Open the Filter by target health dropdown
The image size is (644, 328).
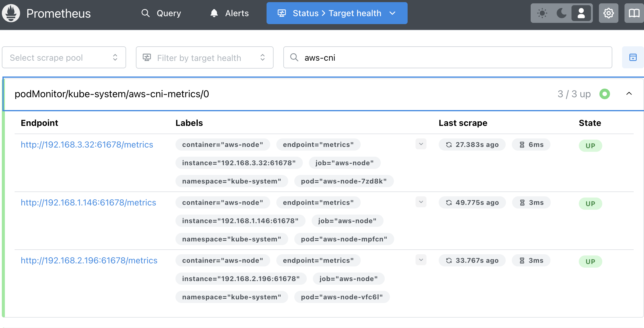click(204, 57)
